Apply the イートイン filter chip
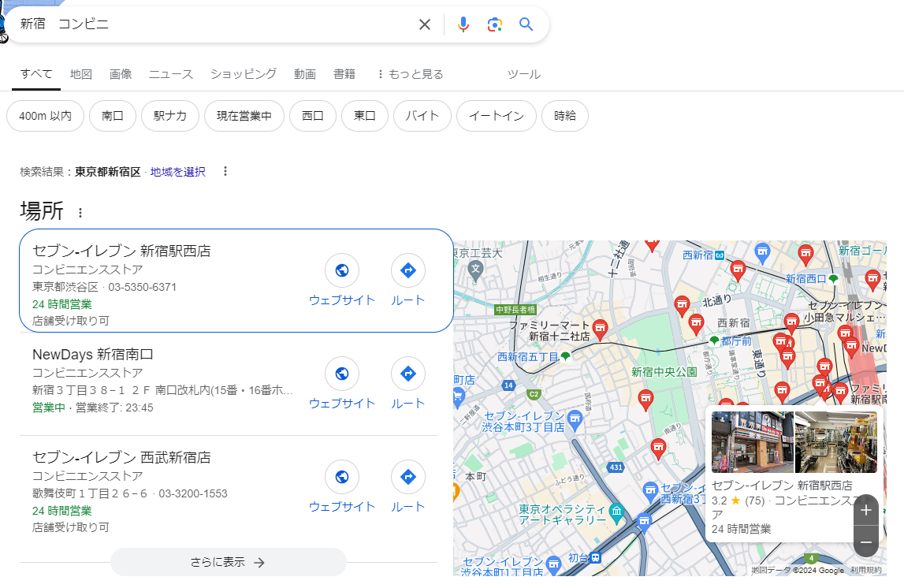This screenshot has width=904, height=588. [496, 116]
